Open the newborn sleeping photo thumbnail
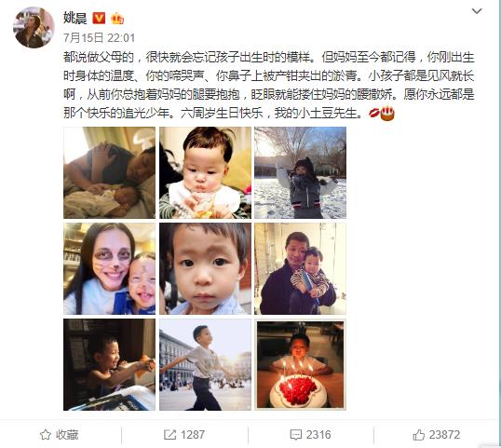Viewport: 501px width, 448px height. click(x=110, y=172)
